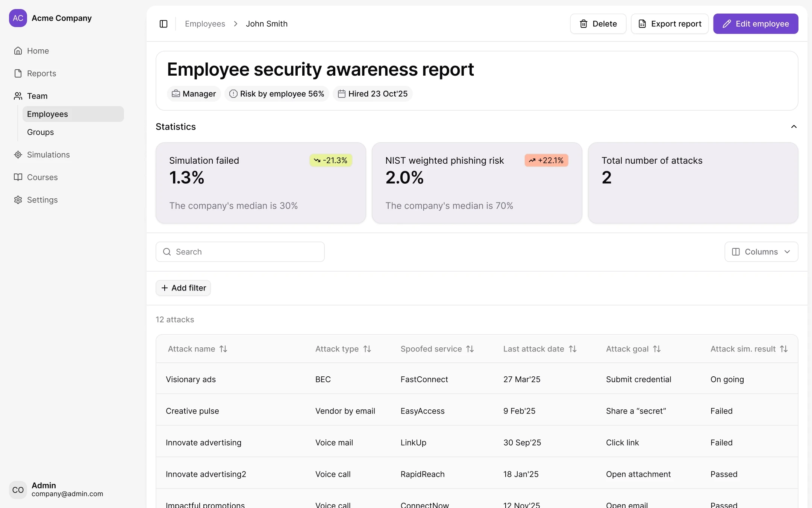Open Simulations via the target icon
This screenshot has height=508, width=812.
click(18, 155)
